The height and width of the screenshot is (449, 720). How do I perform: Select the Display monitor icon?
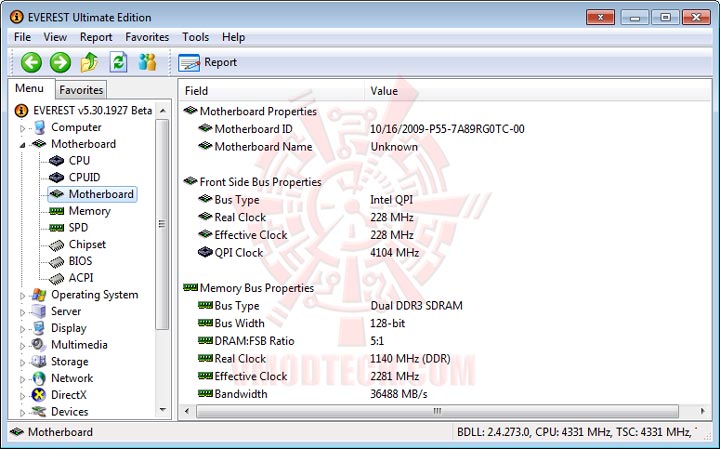point(39,328)
